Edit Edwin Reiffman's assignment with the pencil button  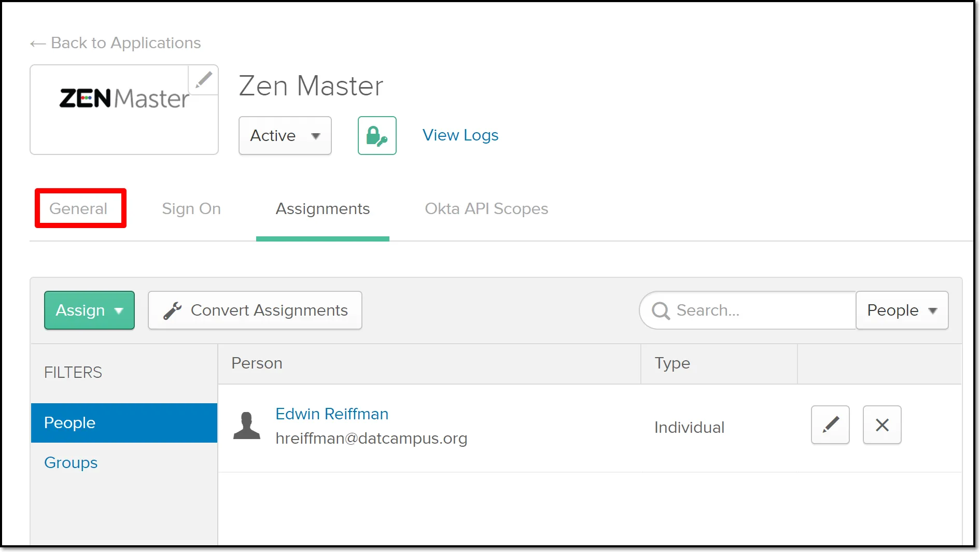click(x=830, y=424)
